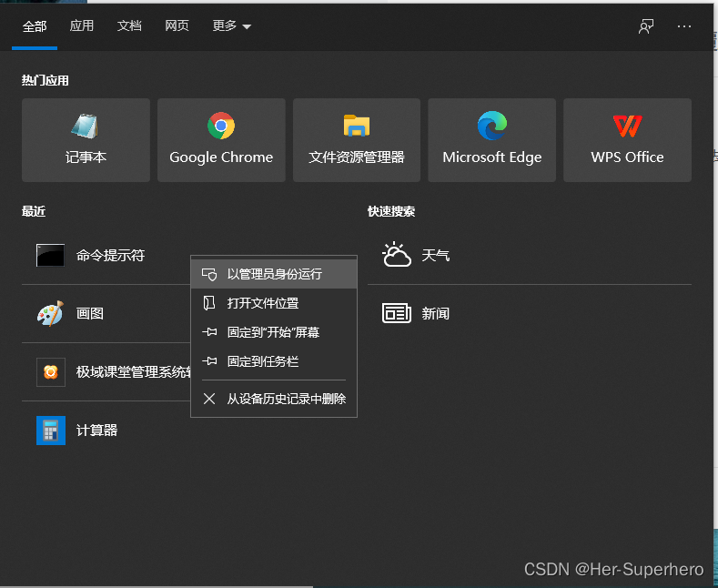Click the 天气 weather cloud icon
Screen dimensions: 718x588
coord(396,255)
